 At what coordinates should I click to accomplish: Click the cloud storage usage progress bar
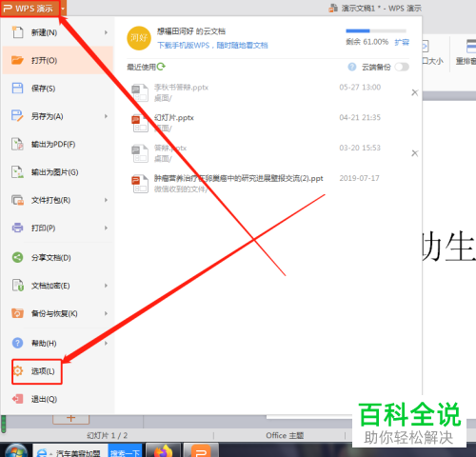click(x=376, y=30)
